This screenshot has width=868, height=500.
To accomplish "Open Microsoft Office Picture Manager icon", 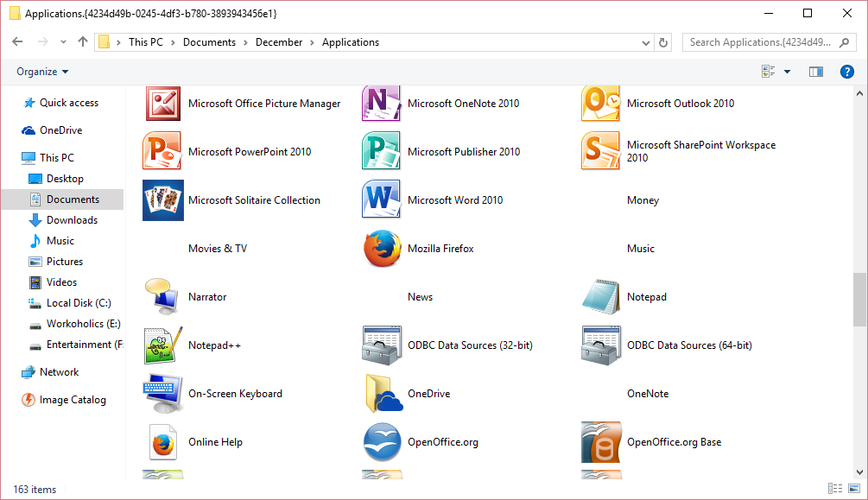I will [162, 104].
